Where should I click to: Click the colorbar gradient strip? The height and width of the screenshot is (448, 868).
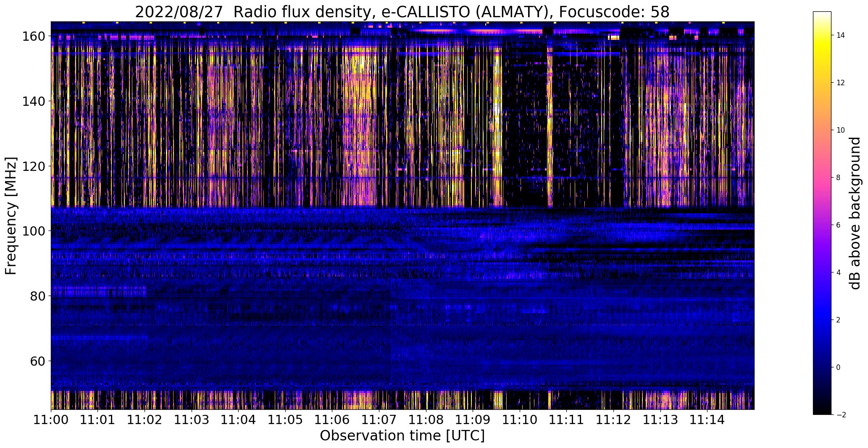(x=822, y=213)
